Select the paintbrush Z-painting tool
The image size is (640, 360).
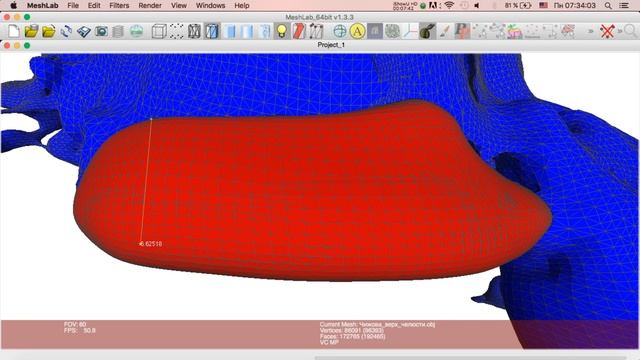pos(445,31)
